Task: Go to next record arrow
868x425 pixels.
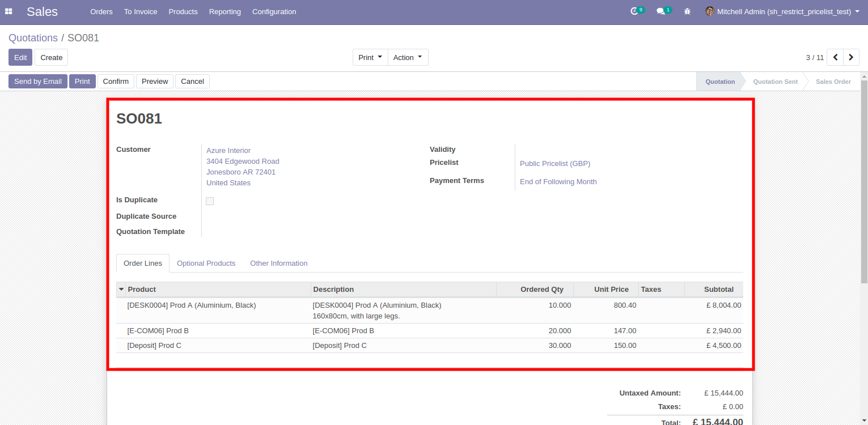Action: click(x=851, y=57)
